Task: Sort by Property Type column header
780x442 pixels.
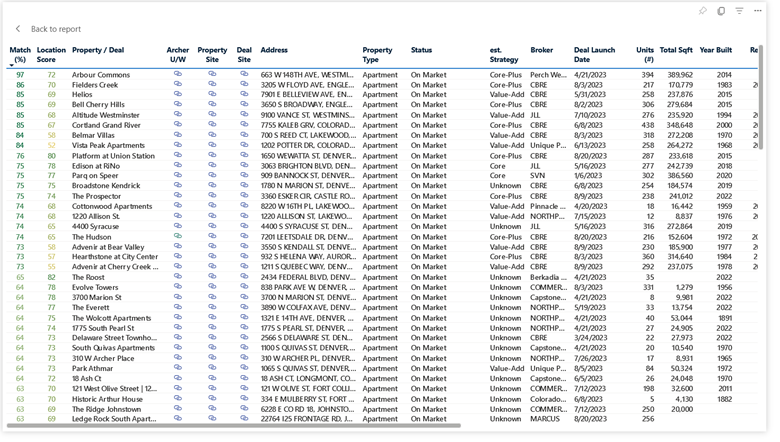Action: pyautogui.click(x=377, y=55)
